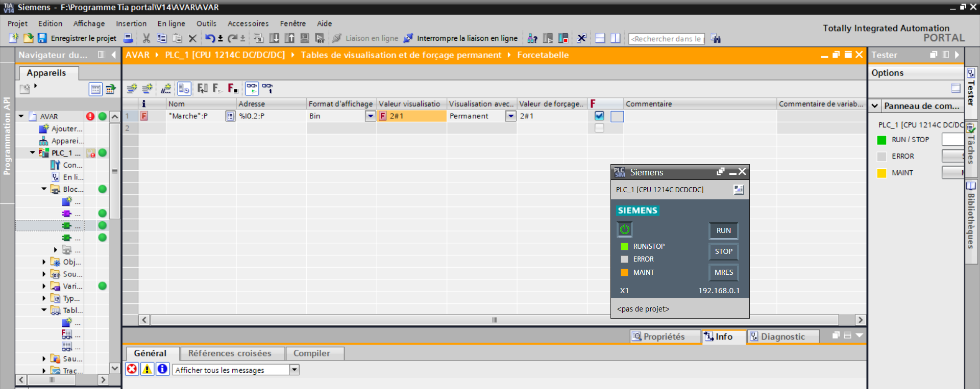Click the Print icon in toolbar

click(x=129, y=38)
